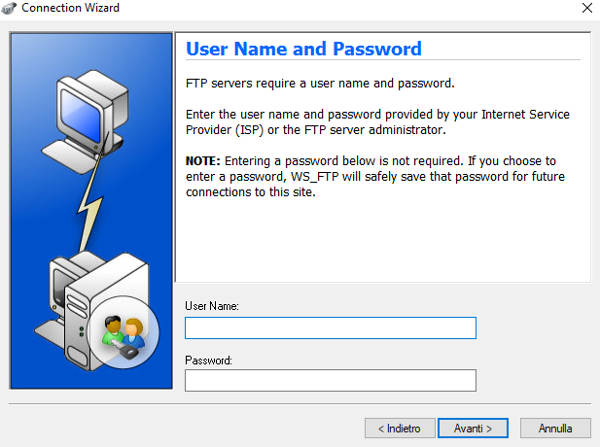Click the User Name label

212,306
